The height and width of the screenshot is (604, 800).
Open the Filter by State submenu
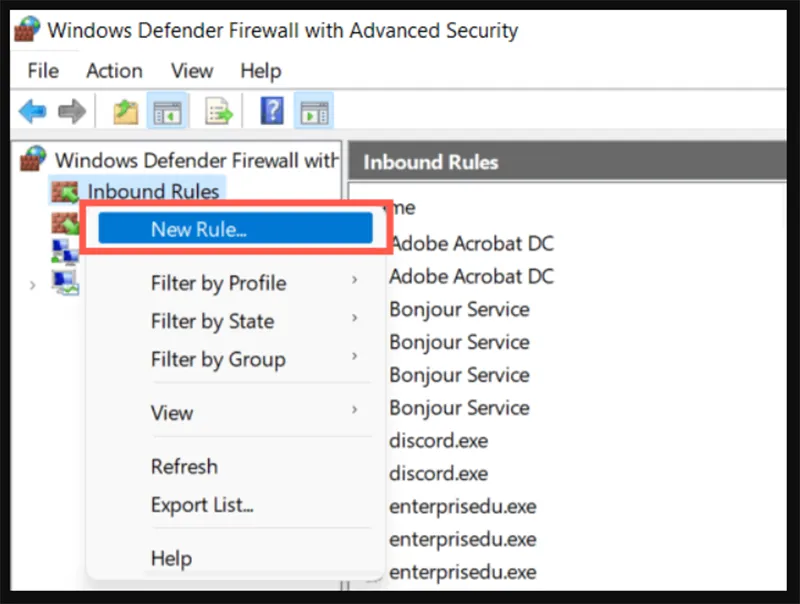click(x=212, y=321)
